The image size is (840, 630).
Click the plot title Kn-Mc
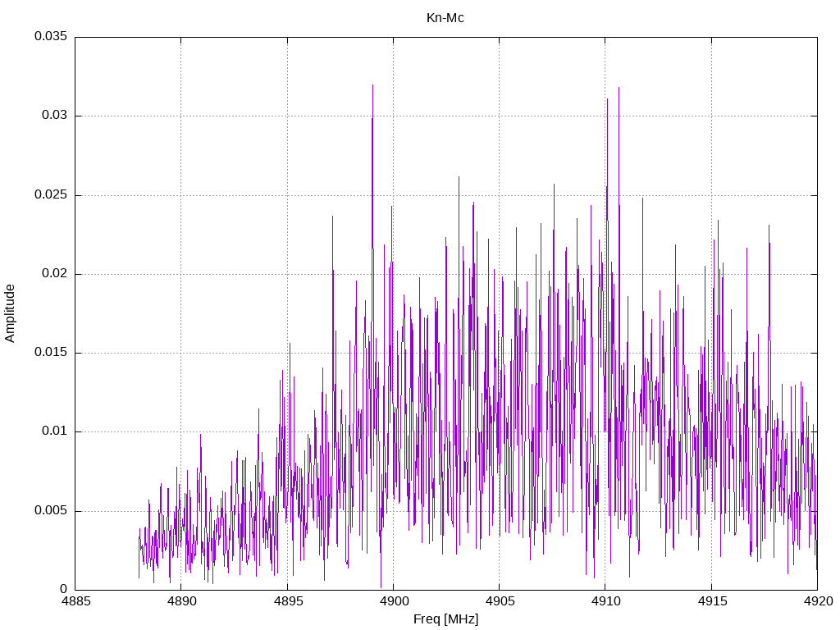coord(445,18)
